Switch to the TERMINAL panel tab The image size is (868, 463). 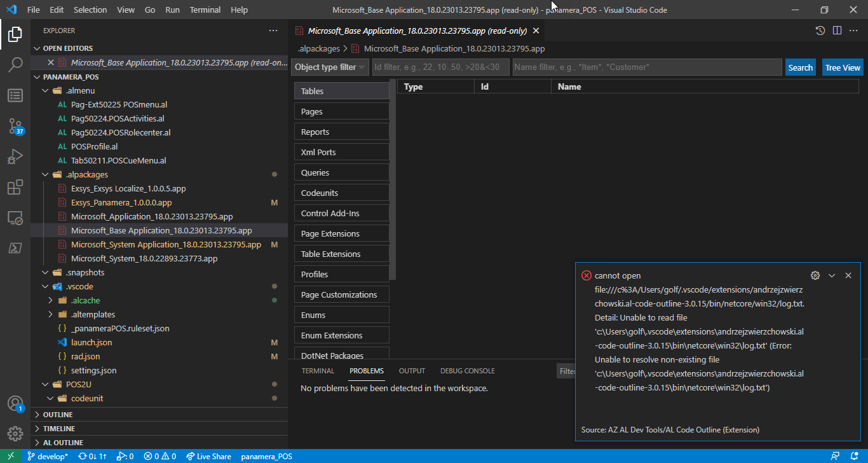318,371
